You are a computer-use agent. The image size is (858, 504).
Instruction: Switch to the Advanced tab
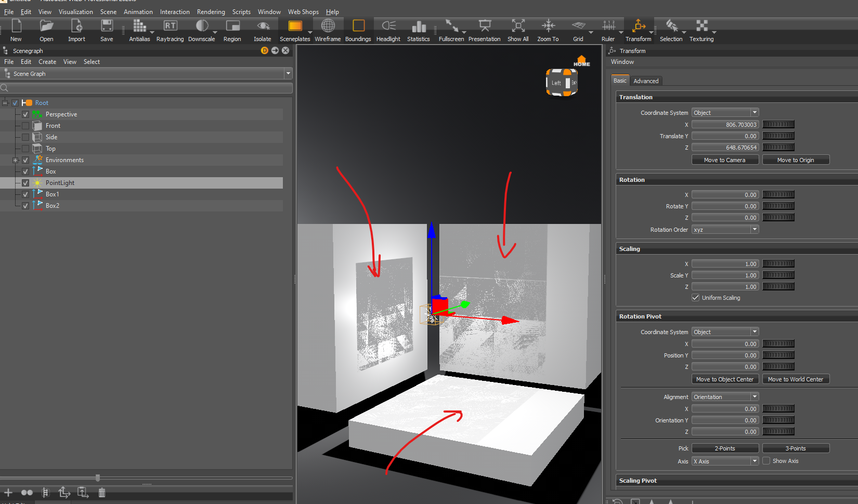pyautogui.click(x=646, y=81)
